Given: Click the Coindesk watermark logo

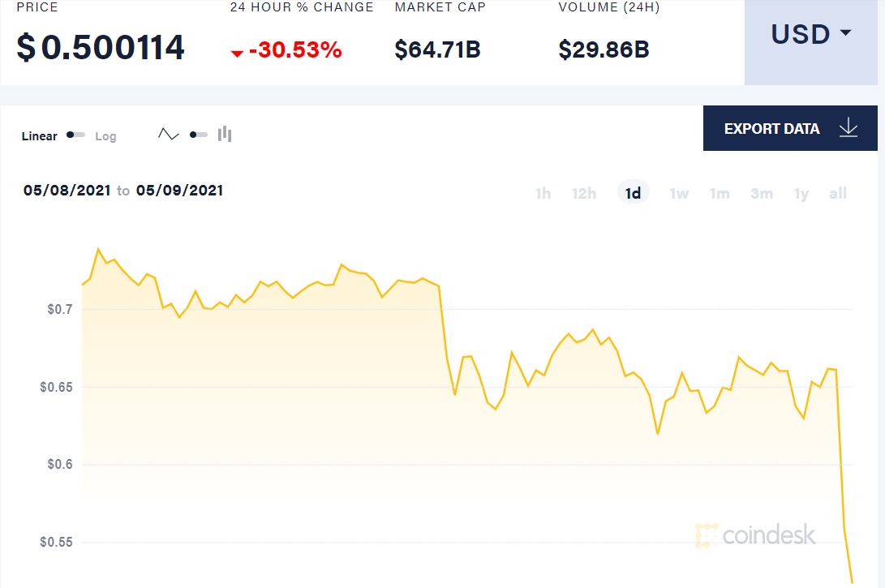Looking at the screenshot, I should pos(755,535).
